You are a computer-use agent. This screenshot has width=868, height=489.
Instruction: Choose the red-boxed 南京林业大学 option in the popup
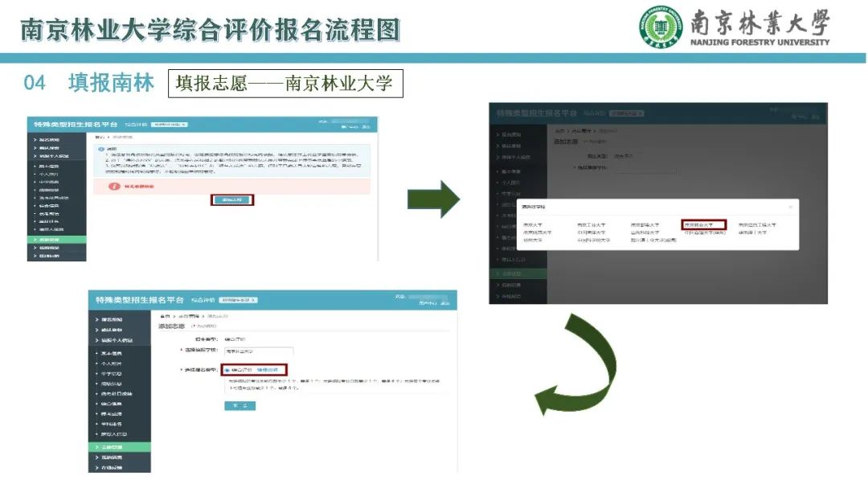703,225
